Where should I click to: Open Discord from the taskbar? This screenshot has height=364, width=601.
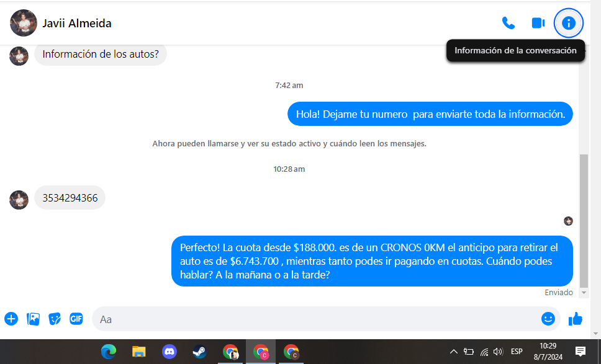click(x=169, y=352)
